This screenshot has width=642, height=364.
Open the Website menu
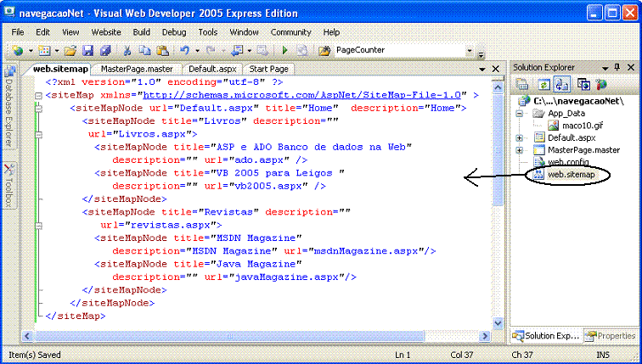point(106,32)
